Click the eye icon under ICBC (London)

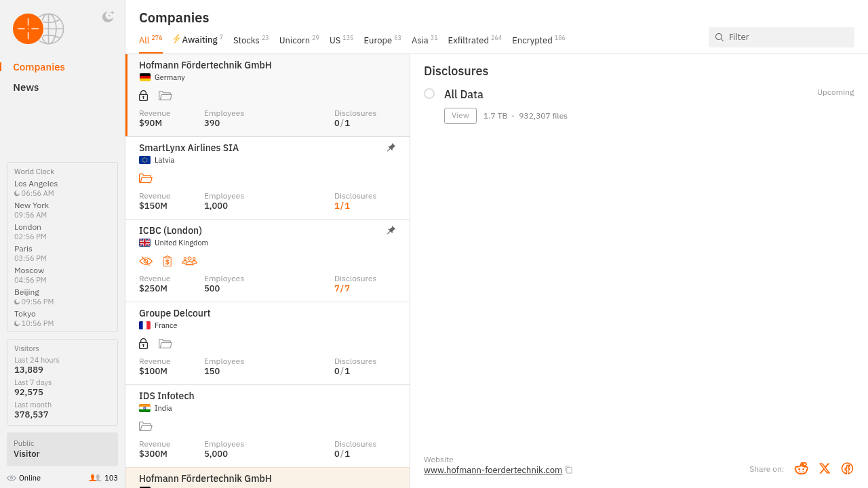pos(146,261)
